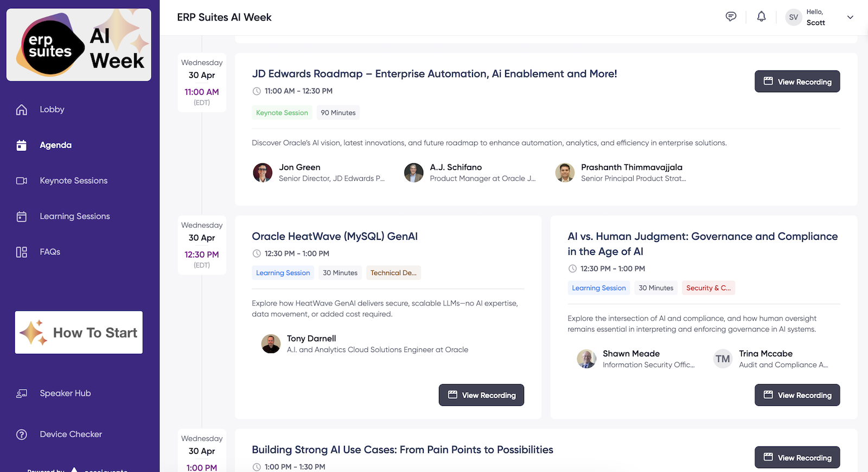
Task: Open Trina Mccabe TM avatar
Action: 723,359
